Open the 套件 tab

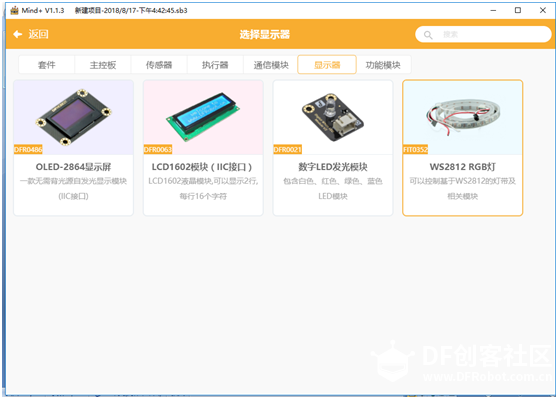pos(47,65)
